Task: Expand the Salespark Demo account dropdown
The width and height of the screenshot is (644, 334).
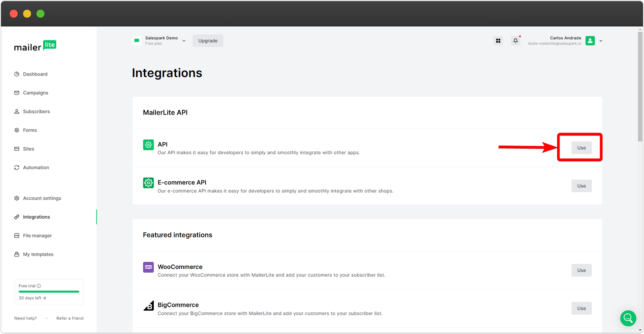Action: pos(184,41)
